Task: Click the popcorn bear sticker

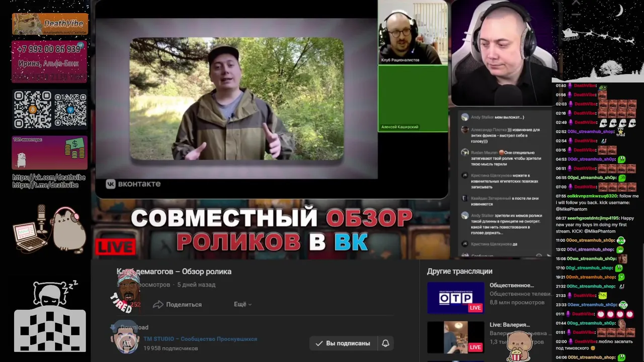Action: 520,346
